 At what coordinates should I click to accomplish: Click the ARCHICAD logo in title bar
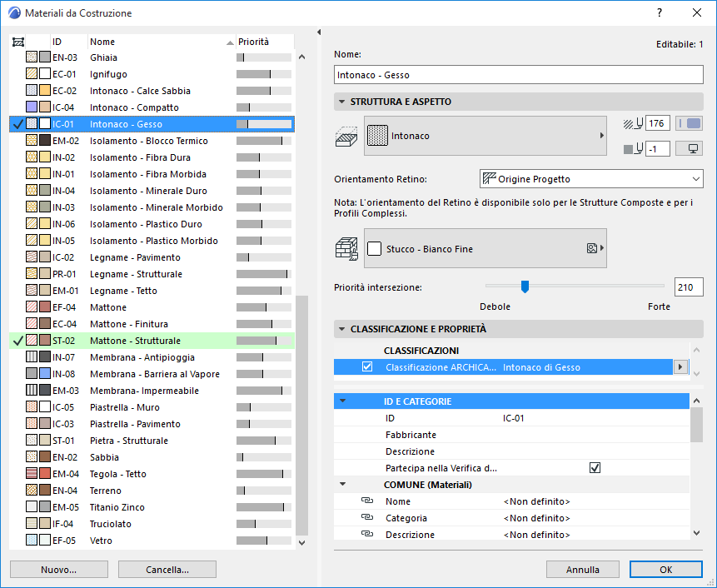point(14,12)
